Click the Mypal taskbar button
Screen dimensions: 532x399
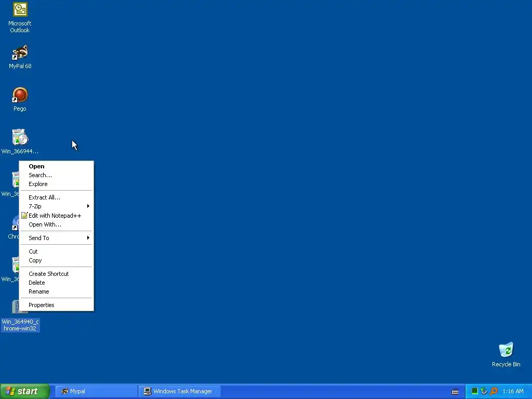click(x=96, y=391)
